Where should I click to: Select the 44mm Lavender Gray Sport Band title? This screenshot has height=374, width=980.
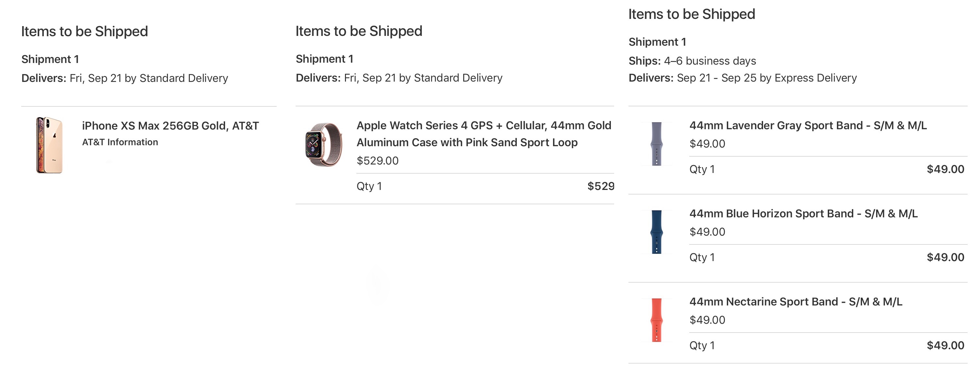coord(808,125)
